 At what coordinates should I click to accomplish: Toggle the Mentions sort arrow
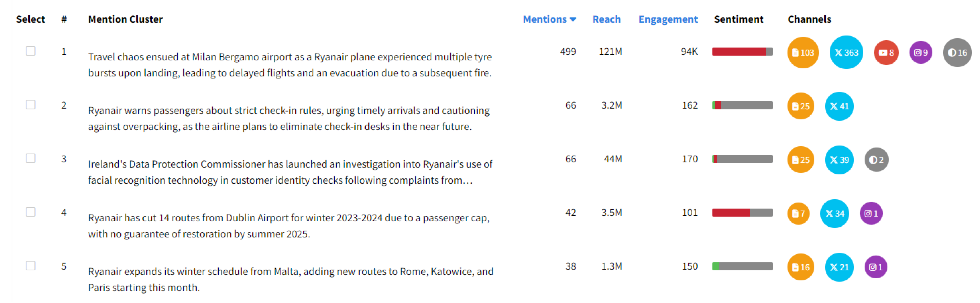573,19
